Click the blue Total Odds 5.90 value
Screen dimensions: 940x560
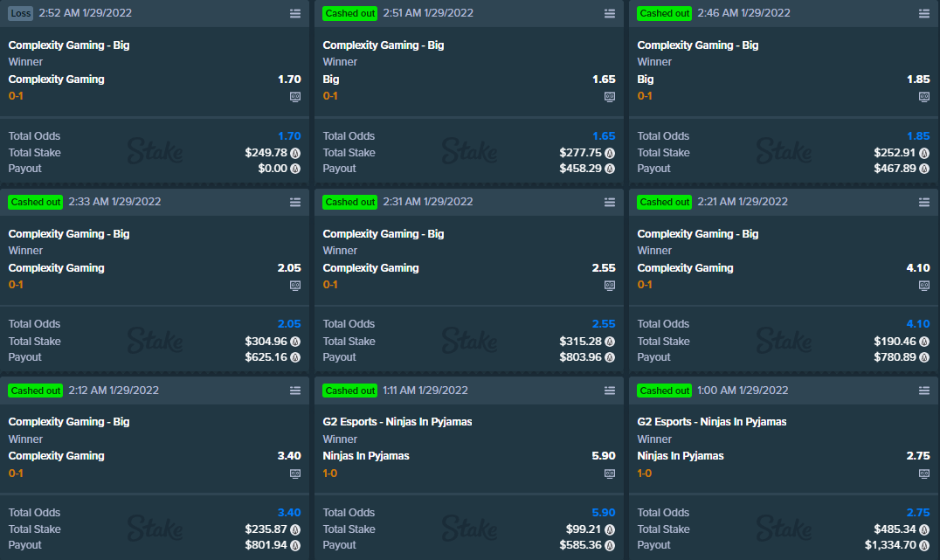(604, 513)
